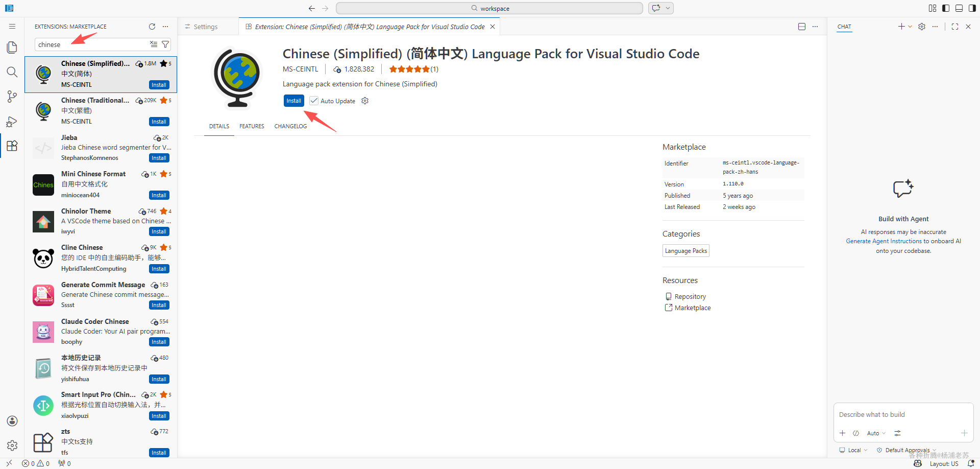Image resolution: width=980 pixels, height=469 pixels.
Task: Split the editor with the layout icon
Action: click(x=802, y=27)
